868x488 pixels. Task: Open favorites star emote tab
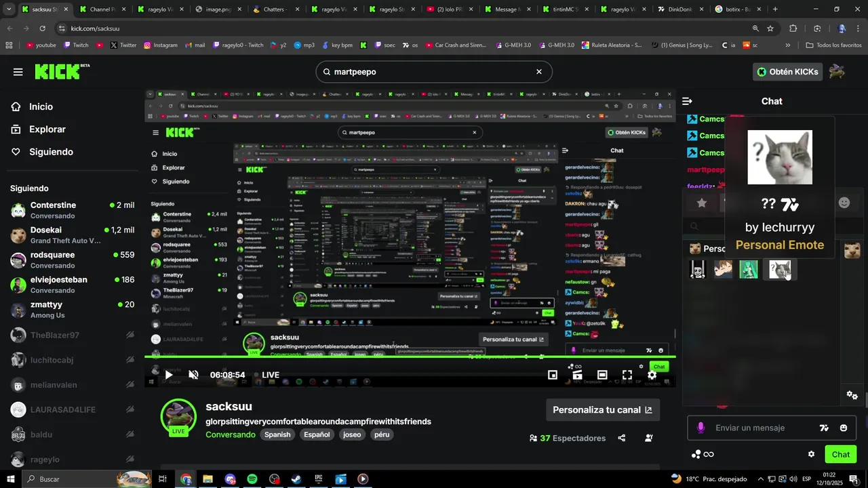click(702, 203)
